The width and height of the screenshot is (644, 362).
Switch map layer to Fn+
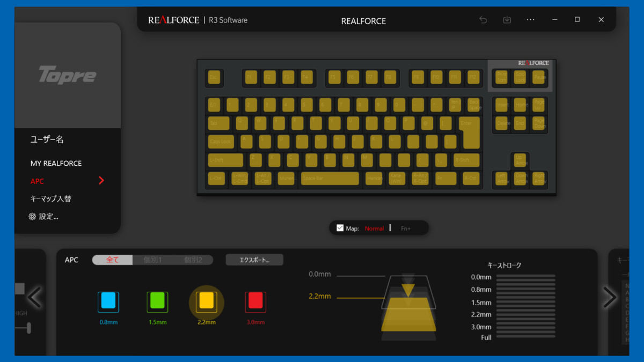point(406,228)
